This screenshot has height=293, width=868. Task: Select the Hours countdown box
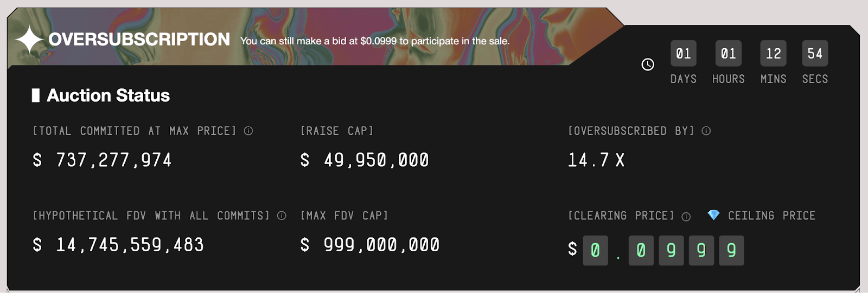[x=728, y=54]
